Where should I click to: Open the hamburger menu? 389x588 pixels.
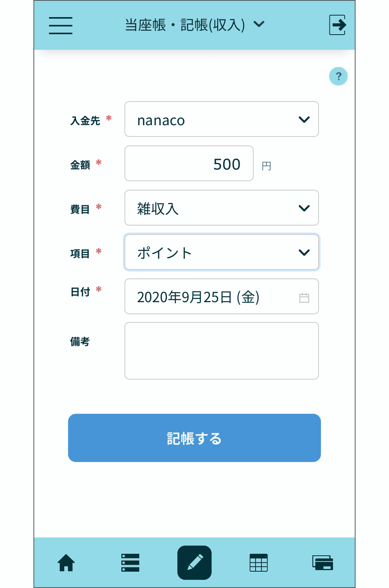pos(61,25)
